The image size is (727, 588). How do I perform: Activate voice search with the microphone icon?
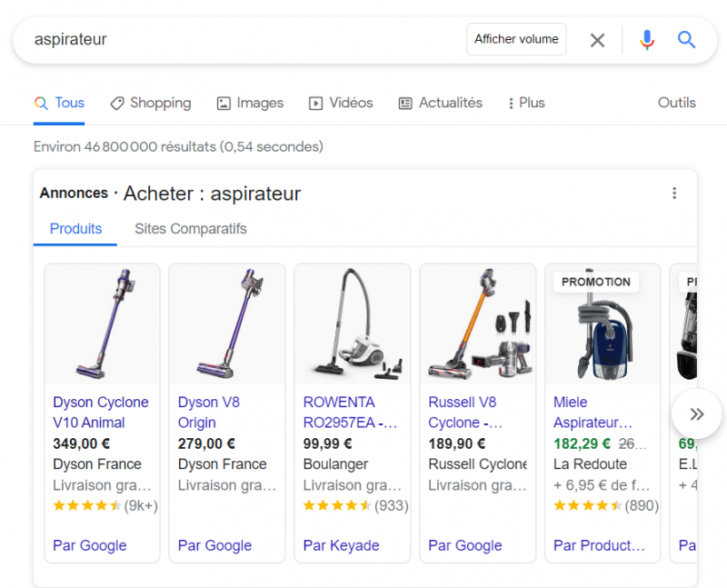point(646,39)
